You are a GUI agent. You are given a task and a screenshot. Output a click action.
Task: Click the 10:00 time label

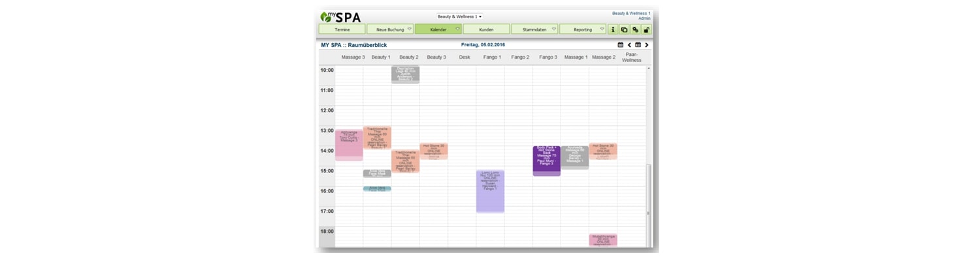pos(327,70)
